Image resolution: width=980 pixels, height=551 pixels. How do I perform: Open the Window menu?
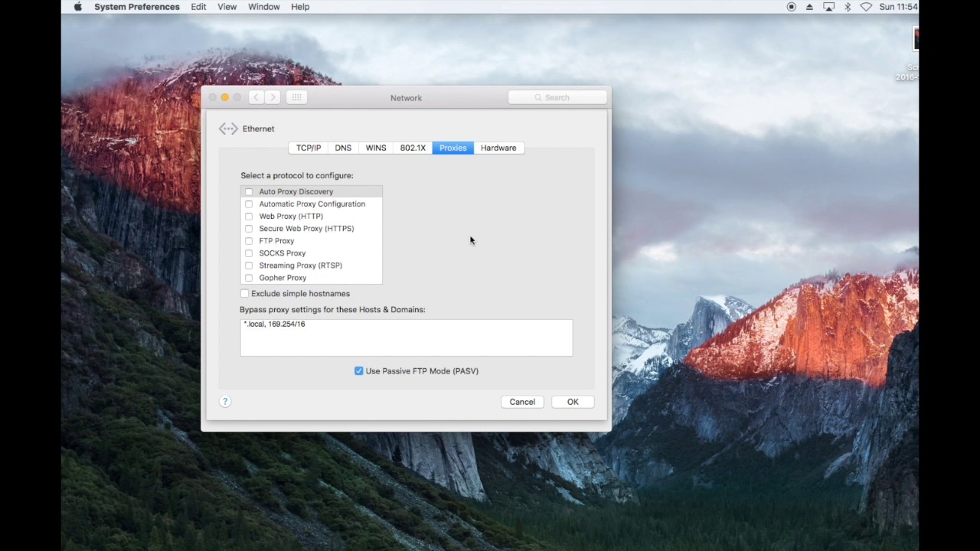click(264, 7)
